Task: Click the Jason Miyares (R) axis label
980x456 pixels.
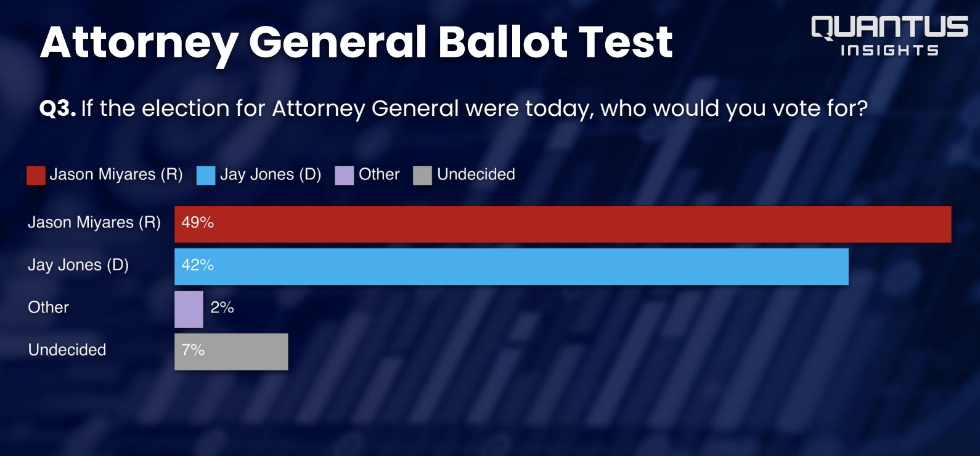Action: (x=94, y=222)
